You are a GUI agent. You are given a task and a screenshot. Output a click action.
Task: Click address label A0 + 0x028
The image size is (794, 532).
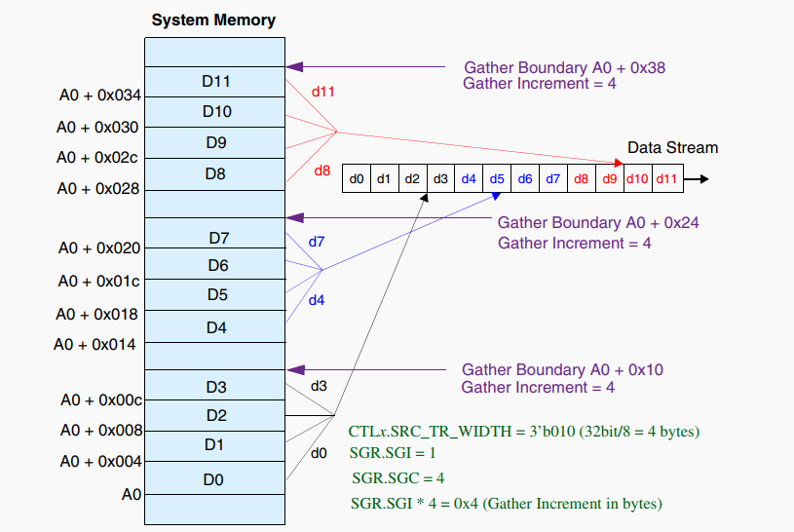(97, 188)
